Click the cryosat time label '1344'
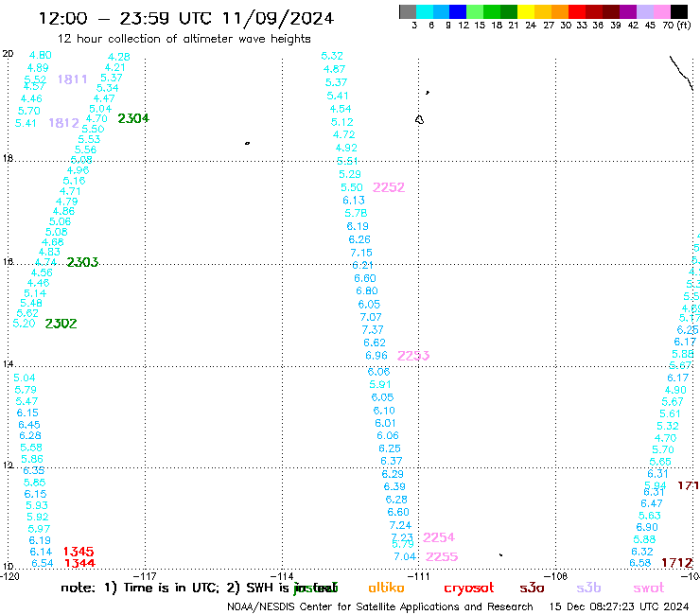700x615 pixels. pyautogui.click(x=79, y=563)
